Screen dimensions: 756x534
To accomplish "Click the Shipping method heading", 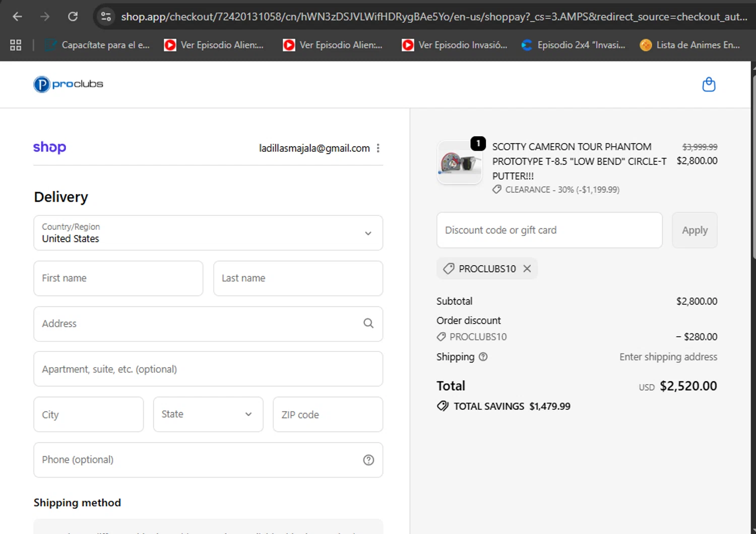I will point(77,503).
